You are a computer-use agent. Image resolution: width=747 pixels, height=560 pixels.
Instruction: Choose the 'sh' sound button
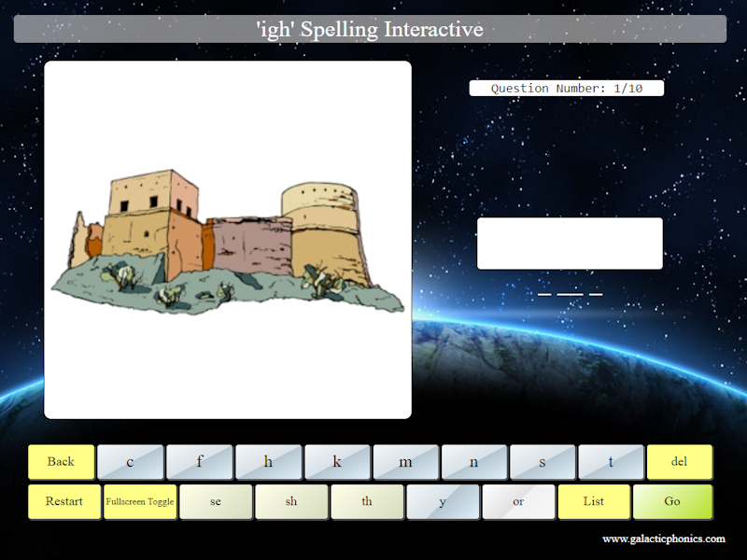[x=291, y=502]
